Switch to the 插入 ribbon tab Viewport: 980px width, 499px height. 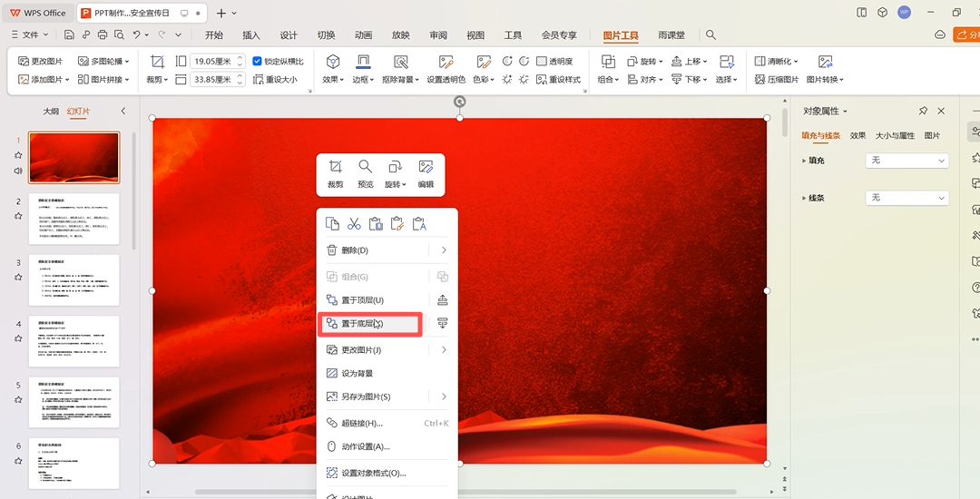point(251,35)
